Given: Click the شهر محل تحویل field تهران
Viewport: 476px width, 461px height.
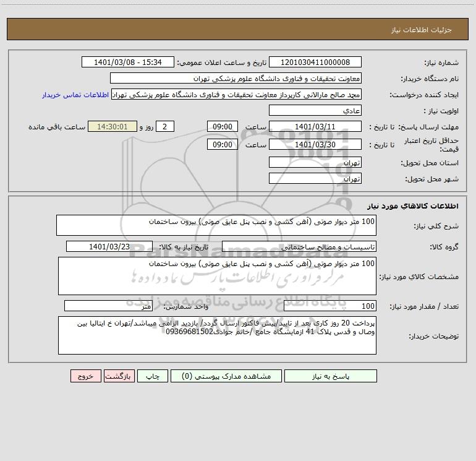Looking at the screenshot, I should 315,178.
